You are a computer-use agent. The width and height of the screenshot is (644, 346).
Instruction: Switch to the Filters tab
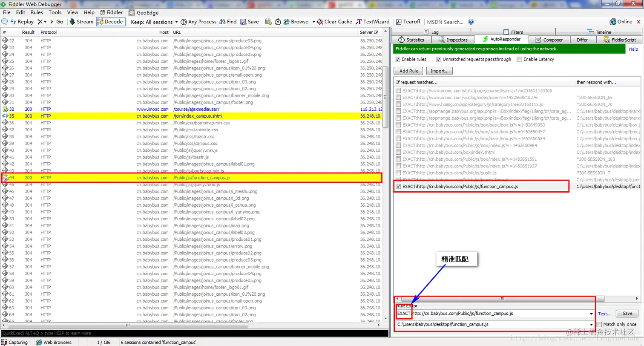tap(513, 32)
